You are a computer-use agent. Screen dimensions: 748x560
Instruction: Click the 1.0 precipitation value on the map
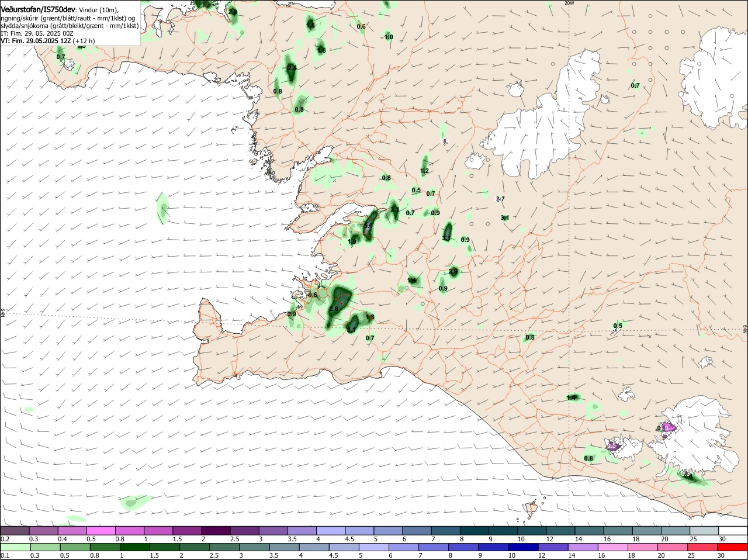(389, 37)
